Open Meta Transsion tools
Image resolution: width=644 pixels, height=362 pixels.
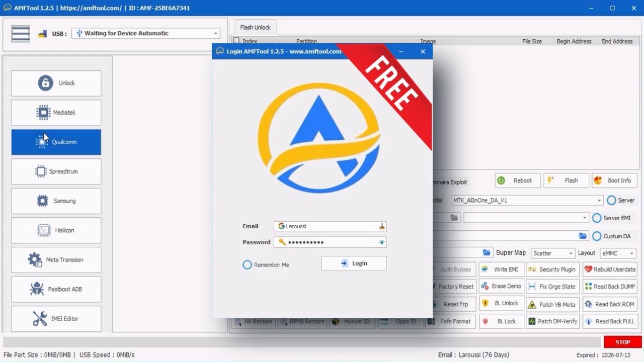click(56, 260)
